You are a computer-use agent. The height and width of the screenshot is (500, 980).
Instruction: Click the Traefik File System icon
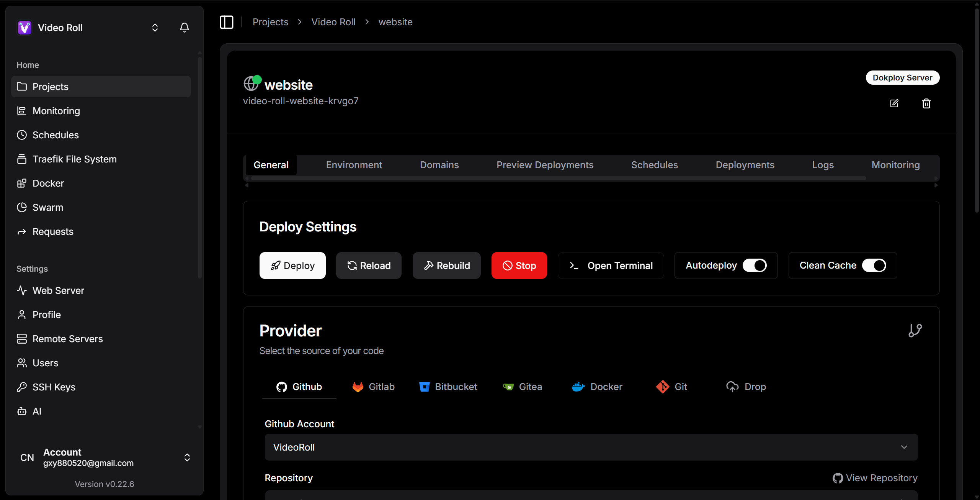(22, 159)
